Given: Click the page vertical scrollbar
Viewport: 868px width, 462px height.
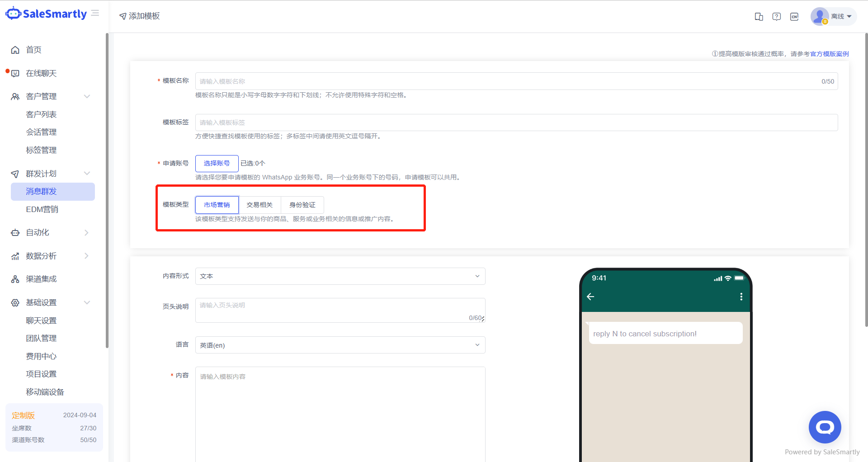Looking at the screenshot, I should click(866, 181).
